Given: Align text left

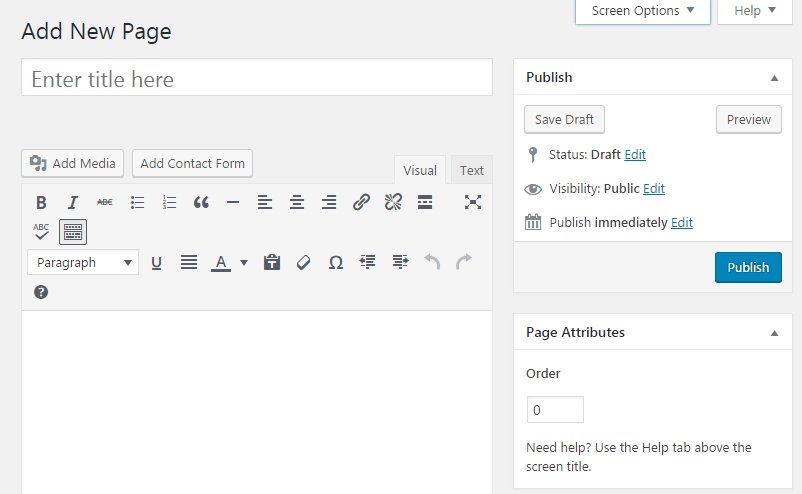Looking at the screenshot, I should [265, 203].
